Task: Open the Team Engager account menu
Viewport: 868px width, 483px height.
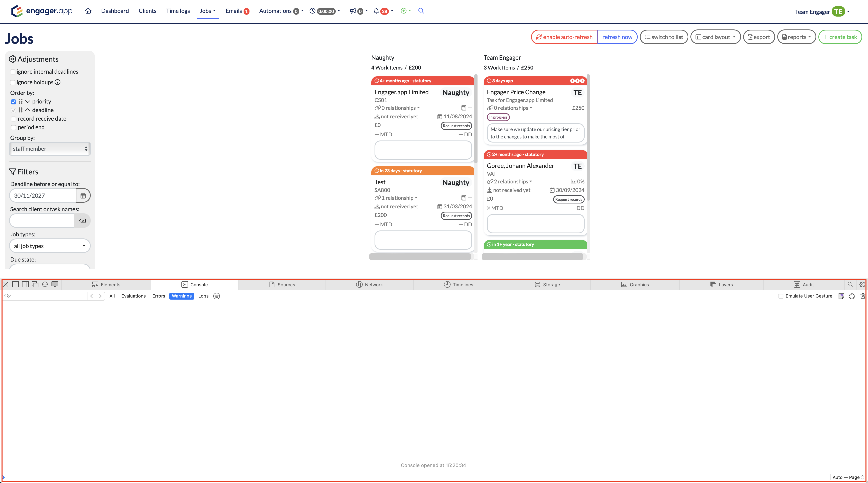Action: coord(822,11)
